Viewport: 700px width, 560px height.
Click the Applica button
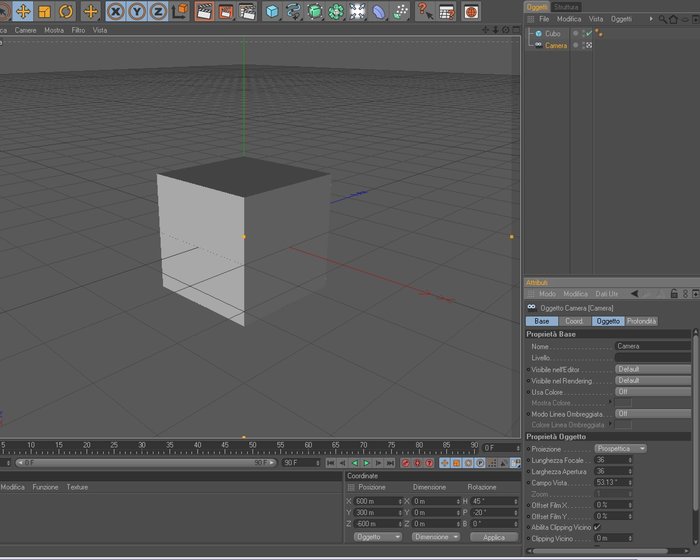coord(494,537)
